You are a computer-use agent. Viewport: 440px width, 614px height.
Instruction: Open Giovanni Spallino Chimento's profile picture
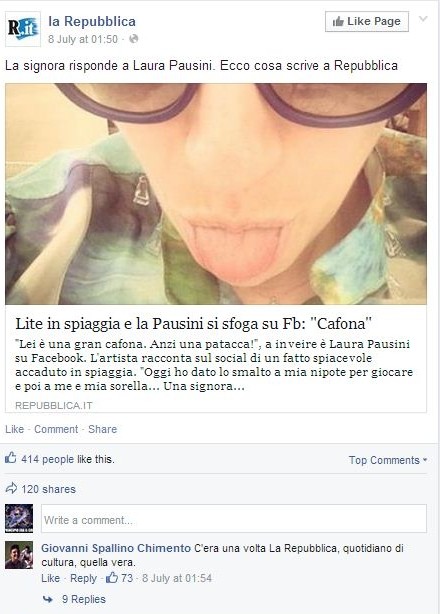click(19, 555)
